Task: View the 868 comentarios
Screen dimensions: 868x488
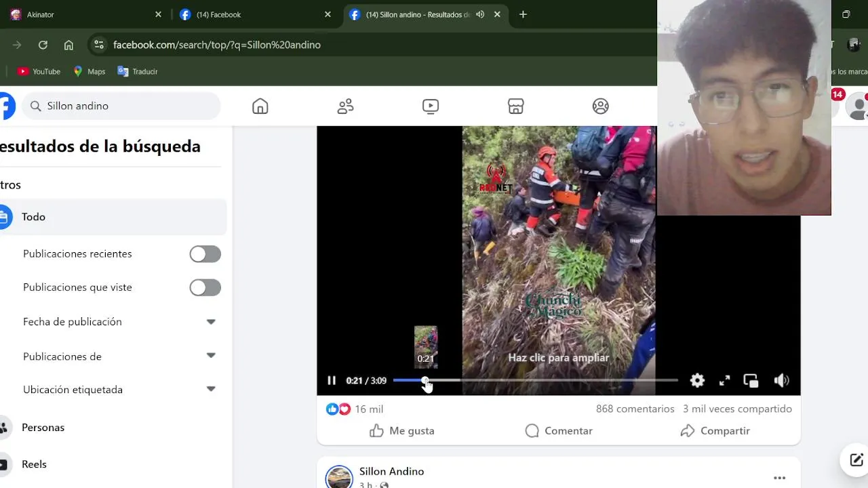Action: point(635,409)
